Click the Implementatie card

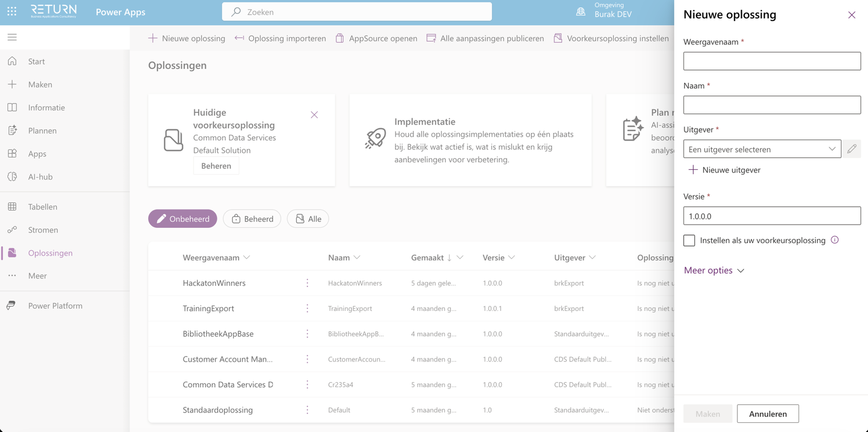pyautogui.click(x=470, y=140)
